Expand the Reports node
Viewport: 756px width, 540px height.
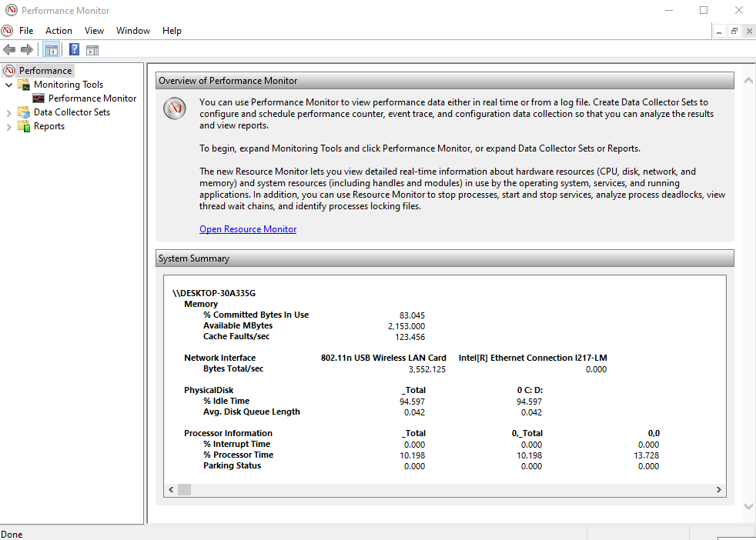[8, 125]
